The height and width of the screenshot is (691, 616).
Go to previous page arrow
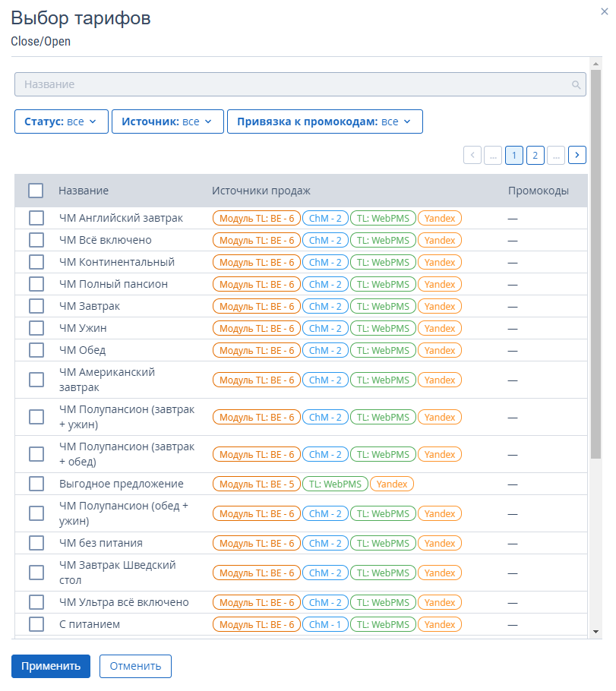click(472, 155)
